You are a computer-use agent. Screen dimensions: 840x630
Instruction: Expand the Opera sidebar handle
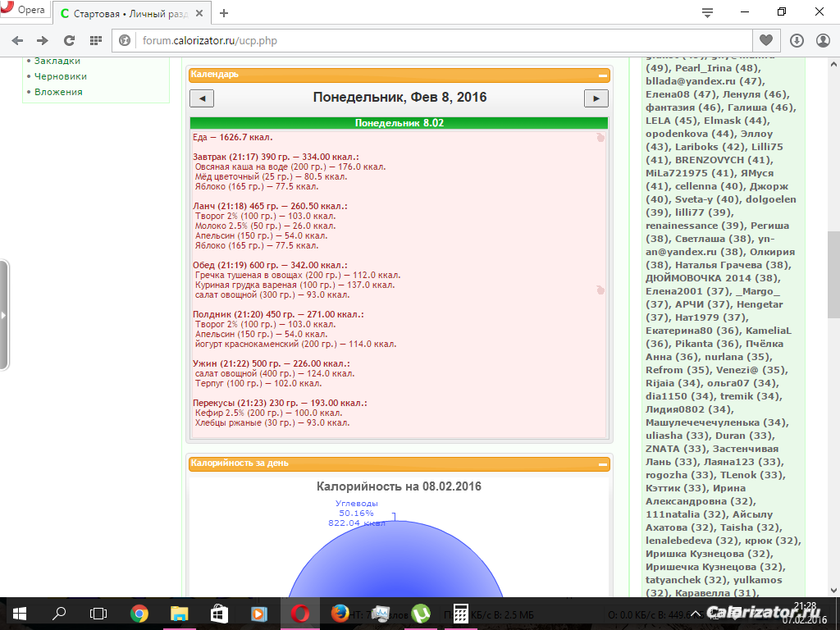pos(4,315)
